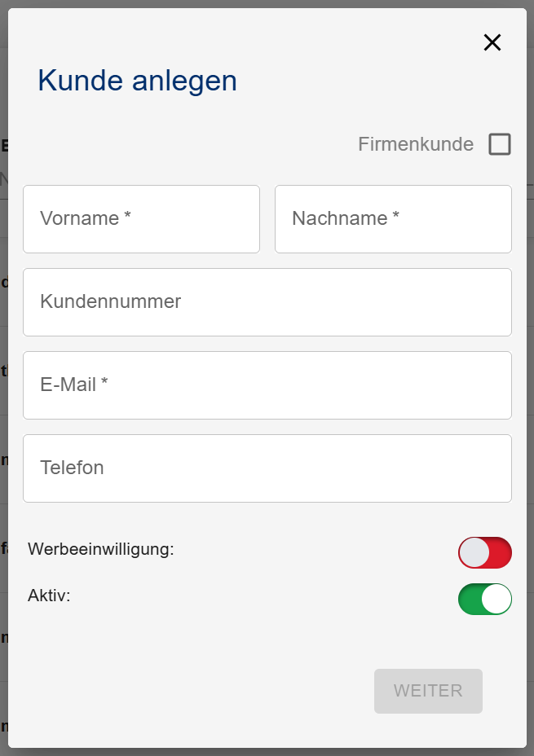The height and width of the screenshot is (756, 534).
Task: Click the Firmenkunde label text
Action: point(415,144)
